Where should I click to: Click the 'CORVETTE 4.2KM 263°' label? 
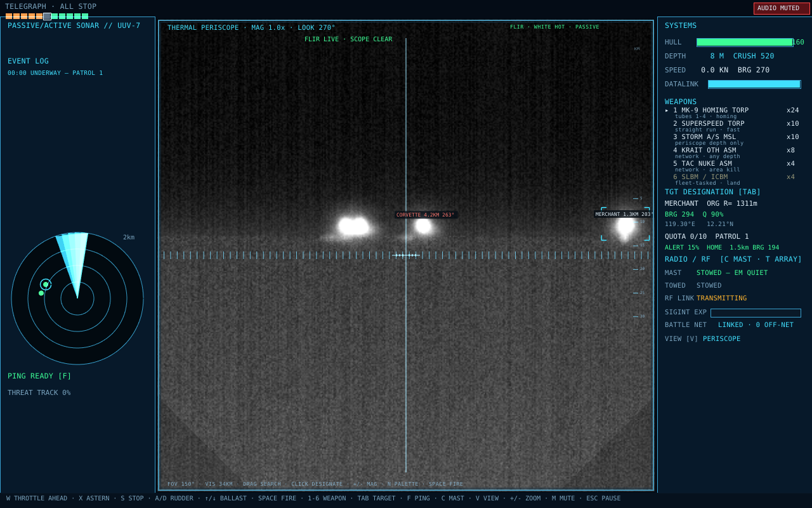(426, 215)
